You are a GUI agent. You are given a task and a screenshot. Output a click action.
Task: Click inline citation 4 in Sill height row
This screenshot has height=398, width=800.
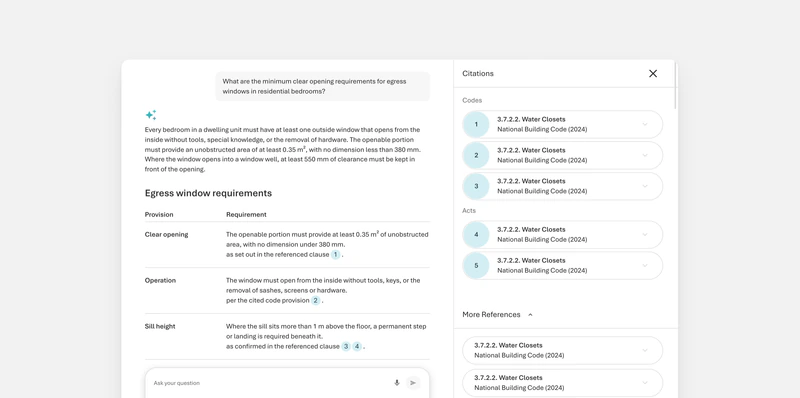click(x=357, y=346)
